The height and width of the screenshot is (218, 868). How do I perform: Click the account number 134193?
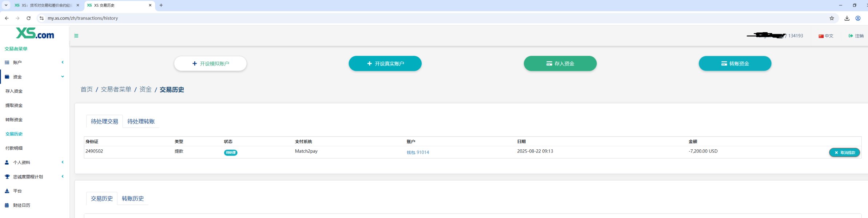(x=796, y=36)
